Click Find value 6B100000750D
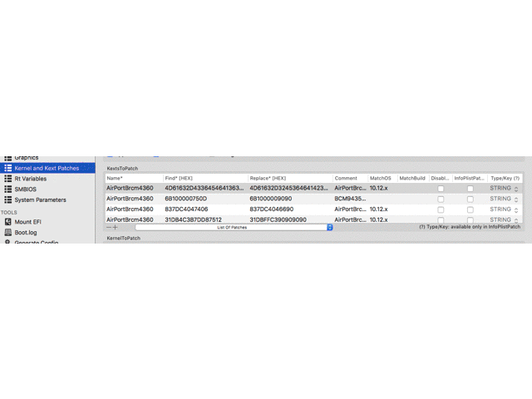Viewport: 532px width, 399px height. 186,199
